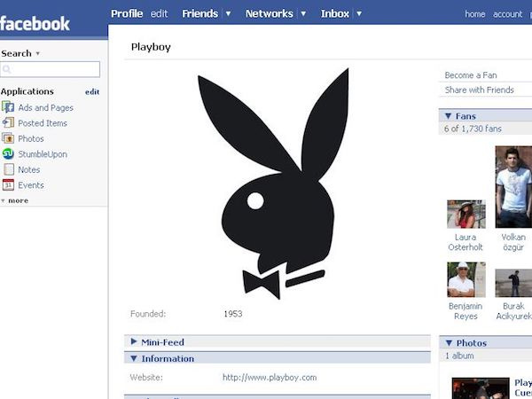Open the StumbleUpon icon
The image size is (532, 399).
pos(8,154)
